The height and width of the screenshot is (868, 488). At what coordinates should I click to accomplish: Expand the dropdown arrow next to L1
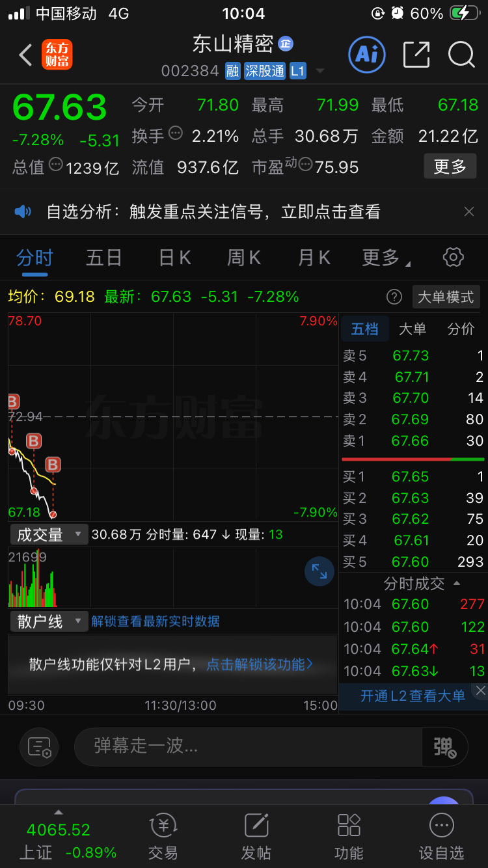click(x=319, y=72)
